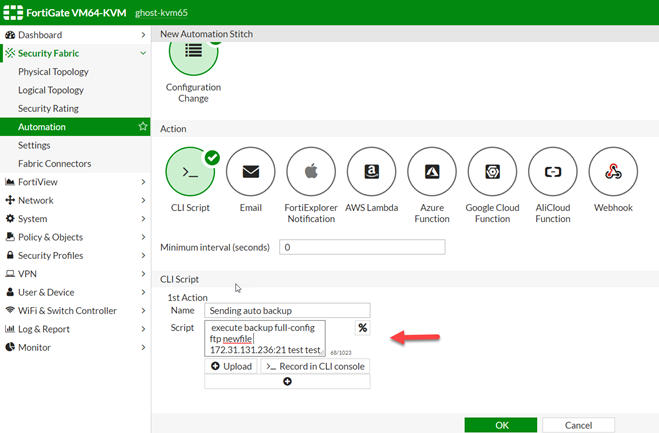Expand the Log & Report chevron
Image resolution: width=659 pixels, height=433 pixels.
coord(143,329)
